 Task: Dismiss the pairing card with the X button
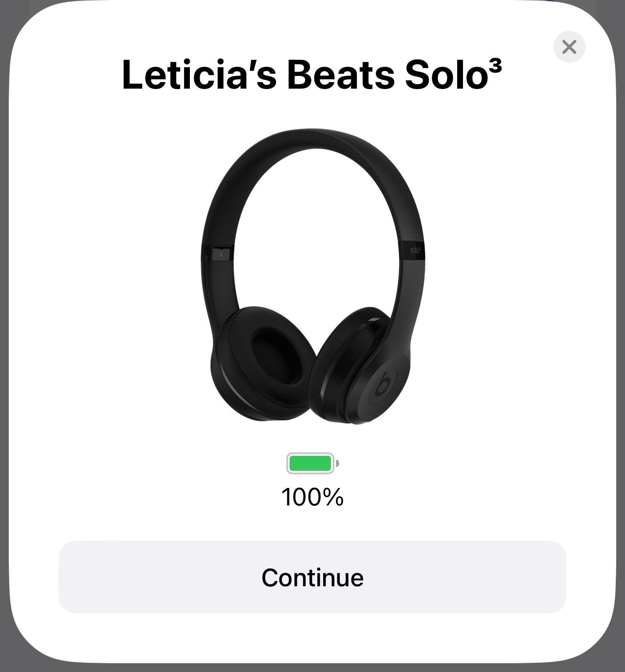pyautogui.click(x=569, y=47)
